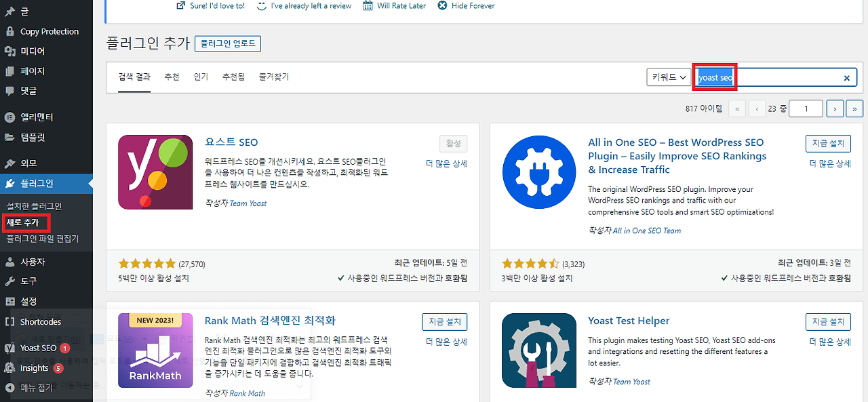Open 더 많은 상세 for 요스트 SEO

[x=446, y=163]
